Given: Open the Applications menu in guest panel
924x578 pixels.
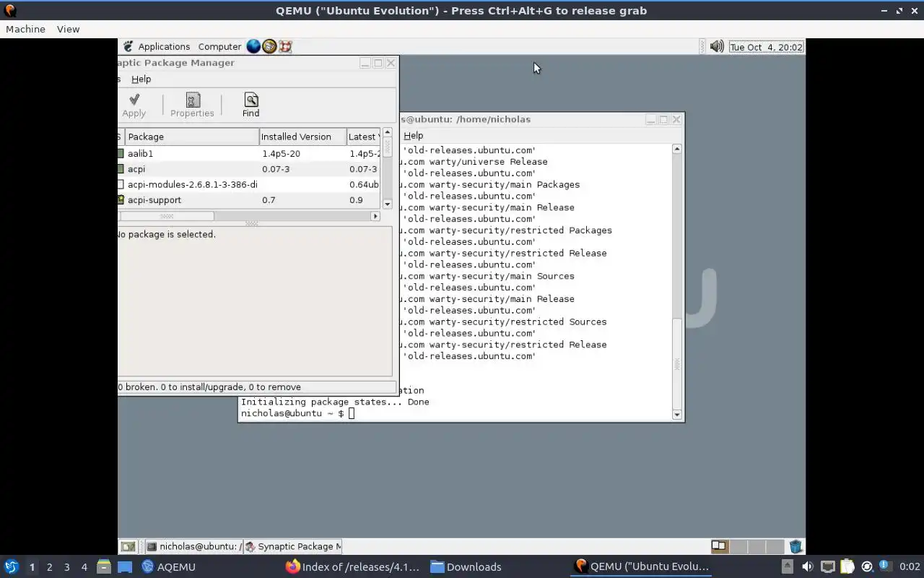Looking at the screenshot, I should (x=164, y=46).
